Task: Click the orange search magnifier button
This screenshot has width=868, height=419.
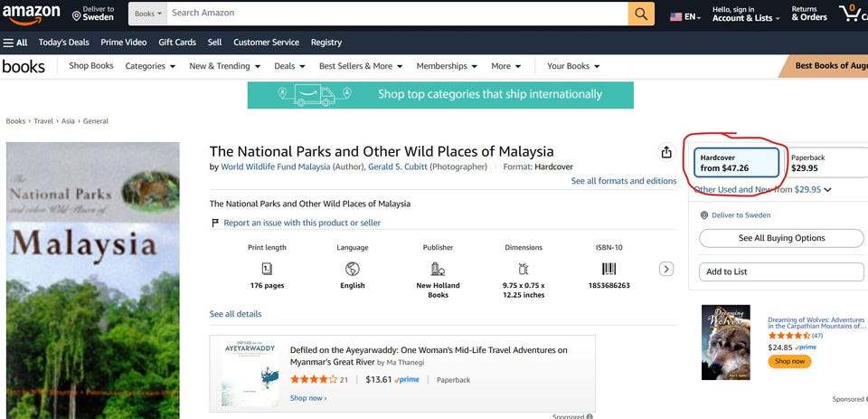Action: 641,14
